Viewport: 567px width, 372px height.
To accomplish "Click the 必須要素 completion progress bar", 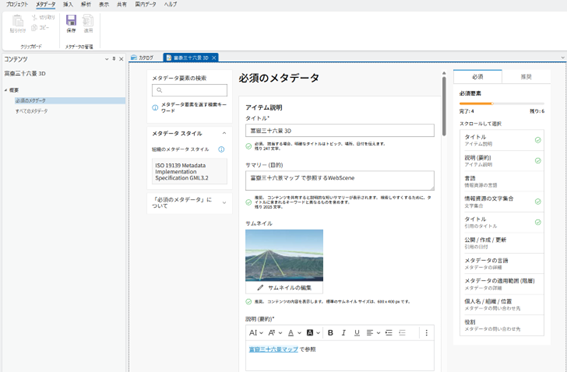I will click(502, 104).
